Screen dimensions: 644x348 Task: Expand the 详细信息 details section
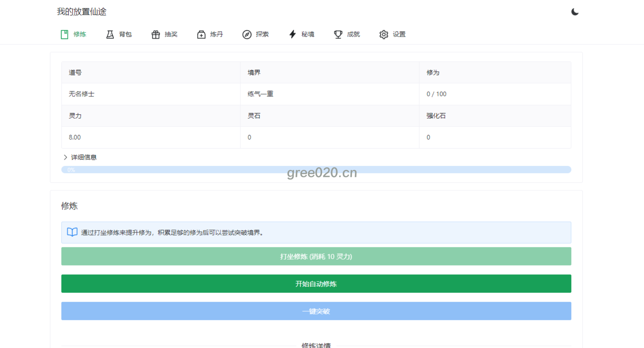coord(84,157)
